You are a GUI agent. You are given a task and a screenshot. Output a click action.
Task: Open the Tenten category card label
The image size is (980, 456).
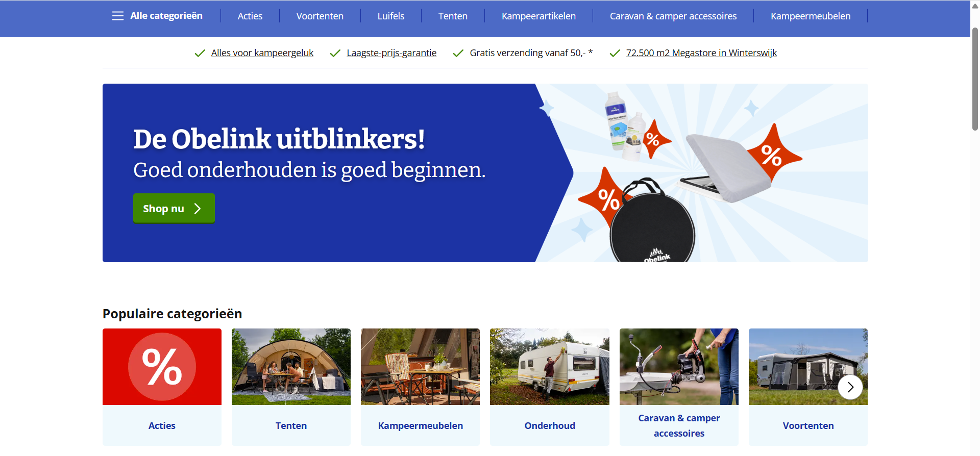(291, 425)
